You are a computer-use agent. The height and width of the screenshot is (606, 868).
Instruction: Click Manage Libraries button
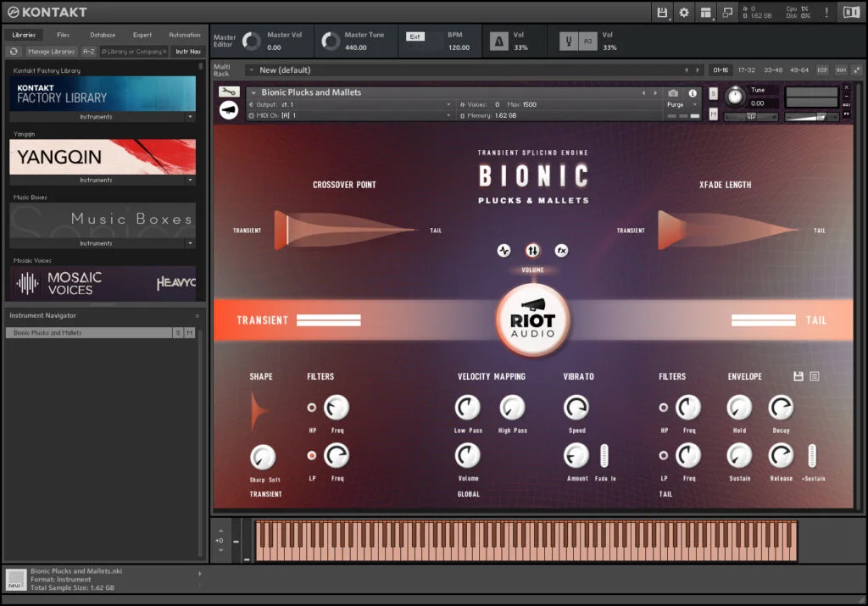pos(51,52)
